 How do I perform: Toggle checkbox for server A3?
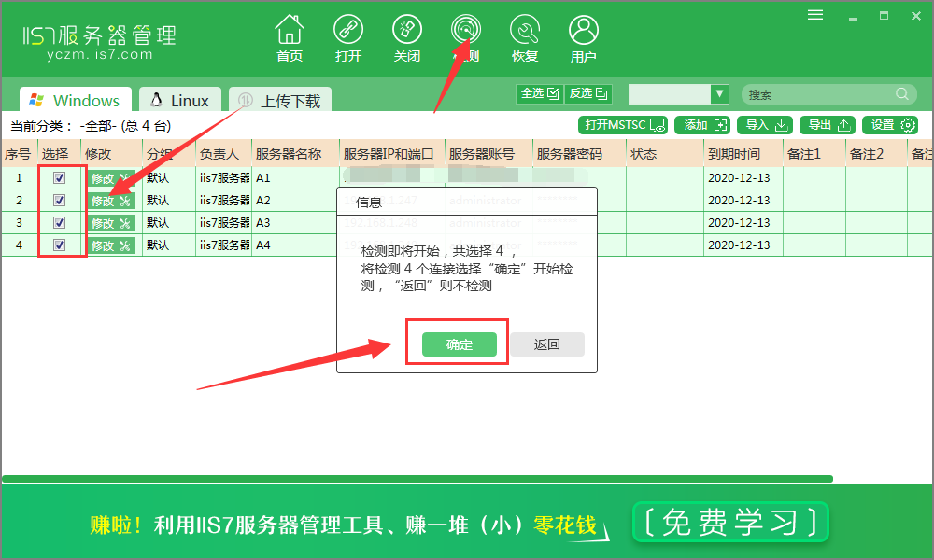[x=59, y=222]
